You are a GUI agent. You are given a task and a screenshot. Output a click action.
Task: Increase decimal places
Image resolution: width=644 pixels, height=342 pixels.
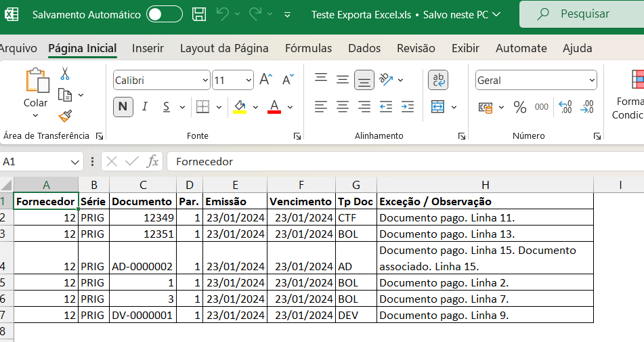click(565, 107)
